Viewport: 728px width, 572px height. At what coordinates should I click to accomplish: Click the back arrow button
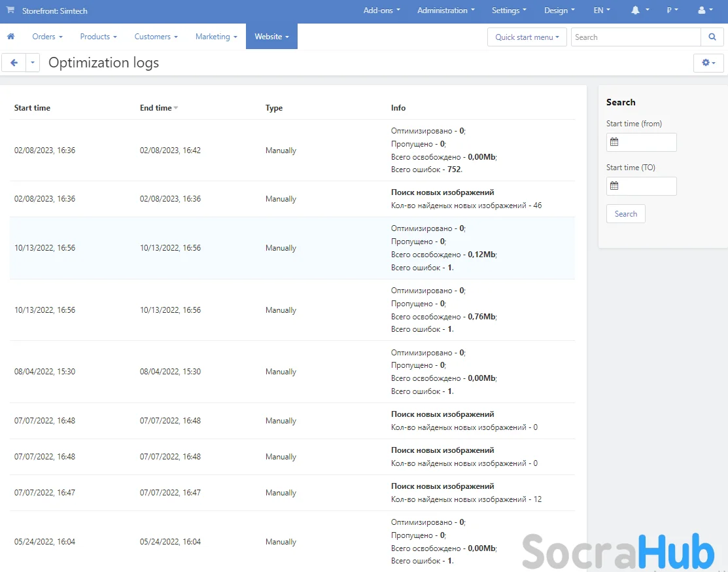click(14, 63)
